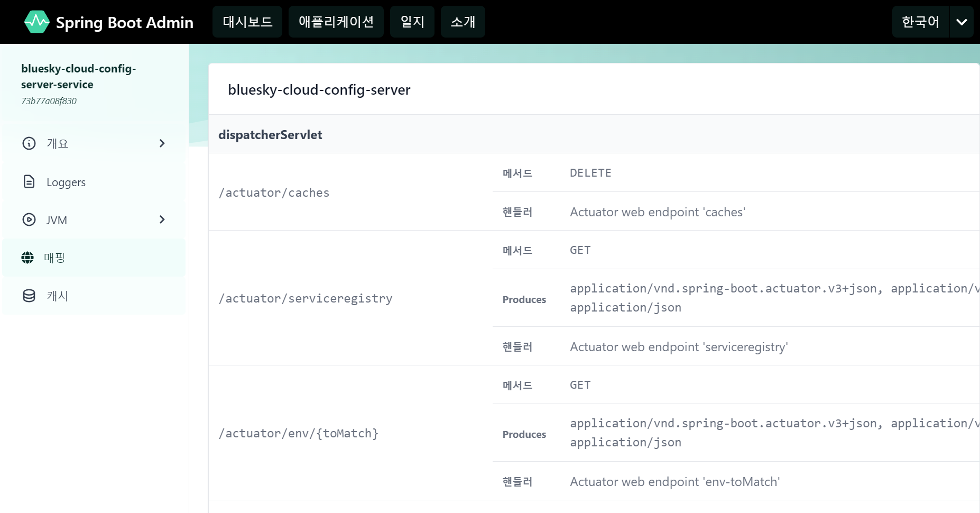
Task: Click the 매핑 globe icon
Action: click(x=27, y=258)
